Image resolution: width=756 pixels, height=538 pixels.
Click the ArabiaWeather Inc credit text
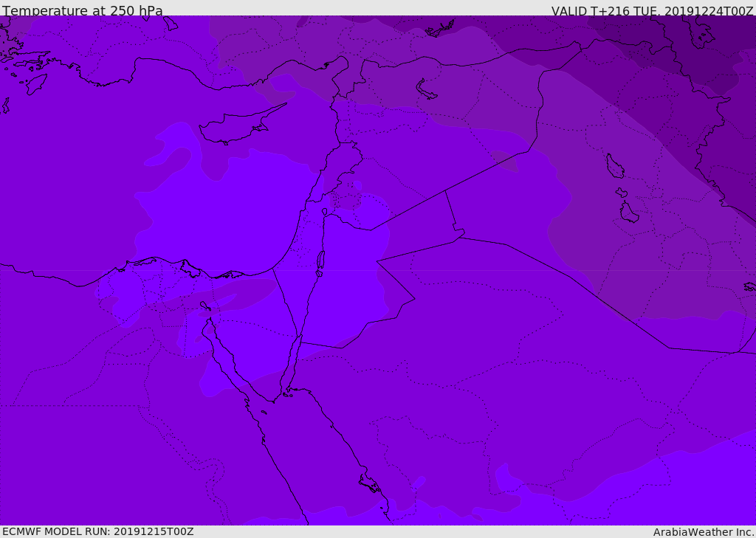coord(704,532)
